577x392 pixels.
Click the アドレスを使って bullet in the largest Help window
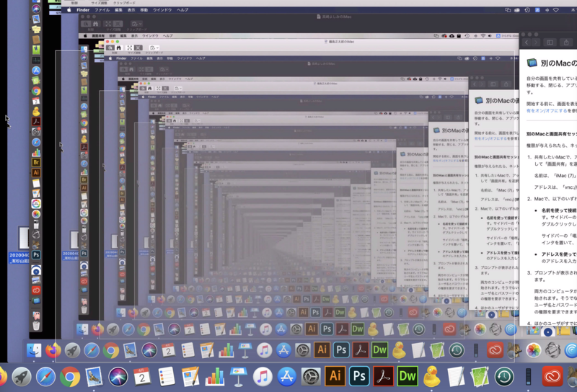click(559, 254)
